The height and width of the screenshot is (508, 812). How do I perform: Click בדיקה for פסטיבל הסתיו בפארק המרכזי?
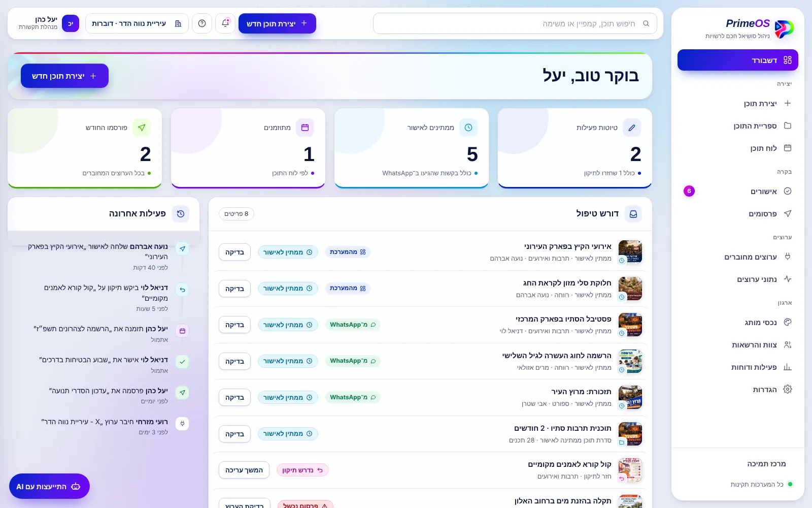pos(234,325)
